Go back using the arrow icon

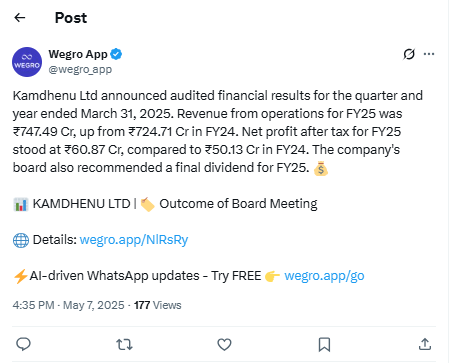(x=20, y=17)
